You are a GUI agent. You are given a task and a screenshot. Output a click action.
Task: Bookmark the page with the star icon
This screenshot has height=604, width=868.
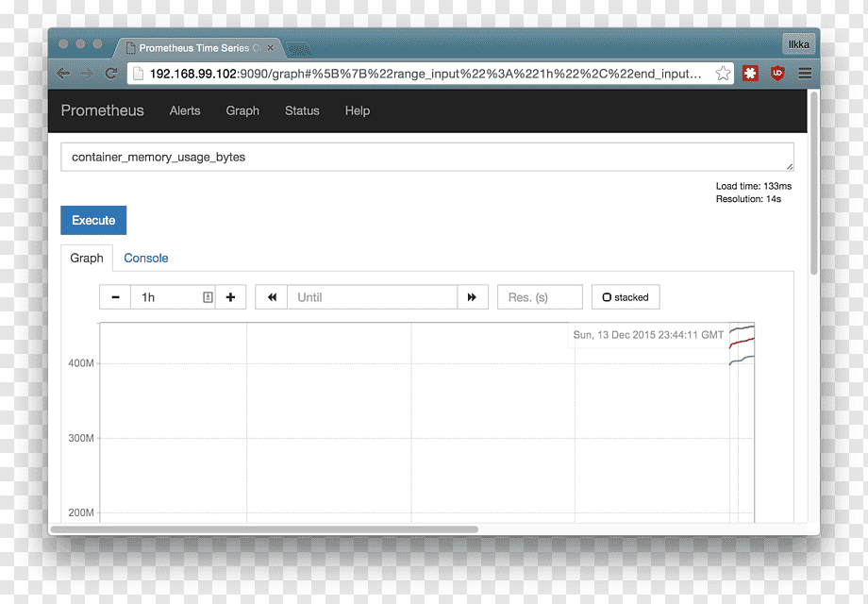point(723,73)
